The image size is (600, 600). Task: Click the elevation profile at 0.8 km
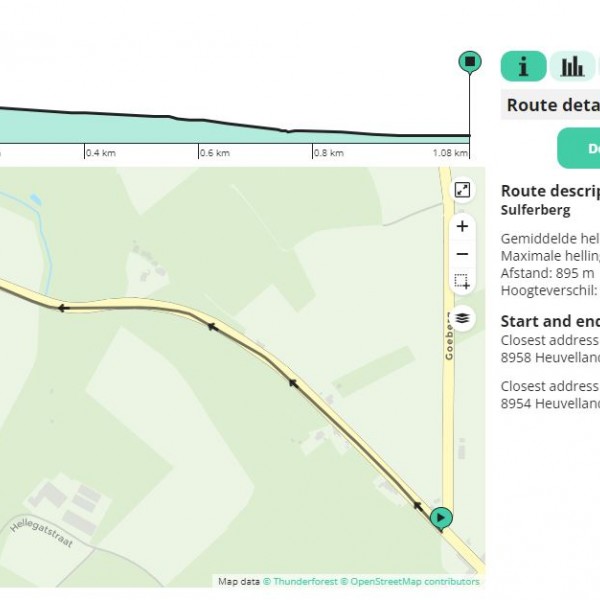coord(328,131)
